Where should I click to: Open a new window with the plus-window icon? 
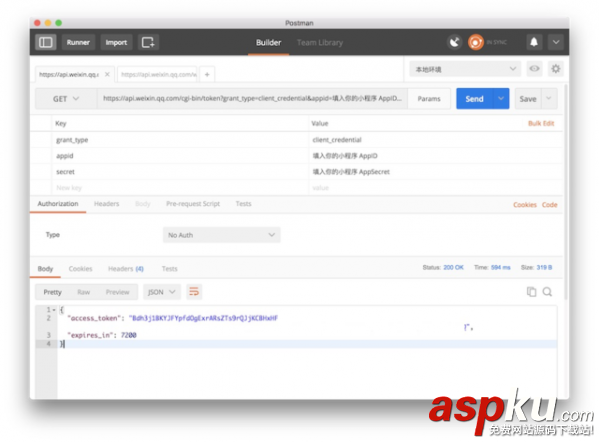[x=148, y=42]
